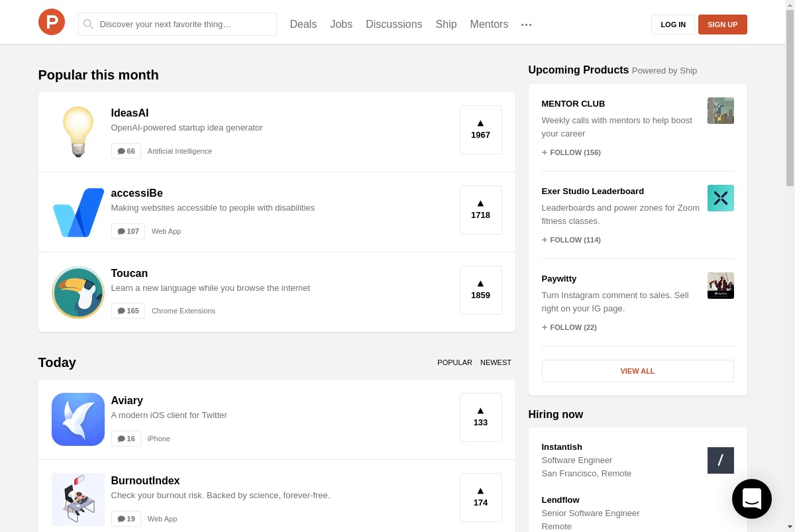Click the search magnifier icon
The width and height of the screenshot is (795, 532).
click(x=88, y=24)
